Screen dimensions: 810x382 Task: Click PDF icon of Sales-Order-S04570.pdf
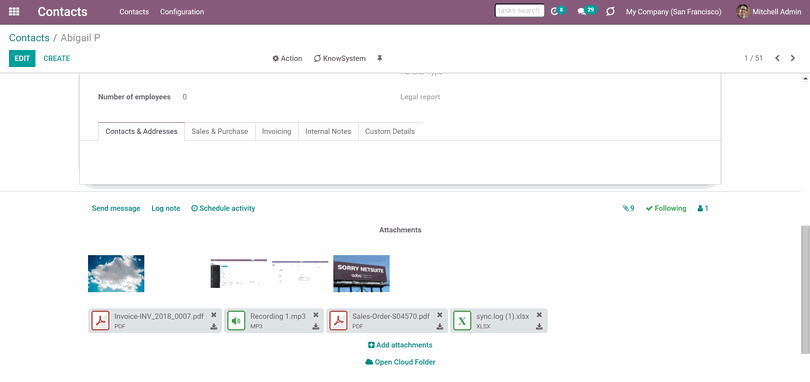[x=338, y=320]
